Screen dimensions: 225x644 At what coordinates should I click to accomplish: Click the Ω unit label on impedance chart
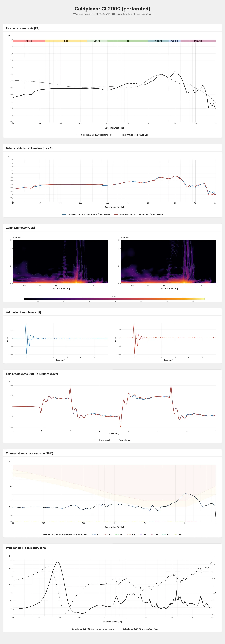(10, 556)
